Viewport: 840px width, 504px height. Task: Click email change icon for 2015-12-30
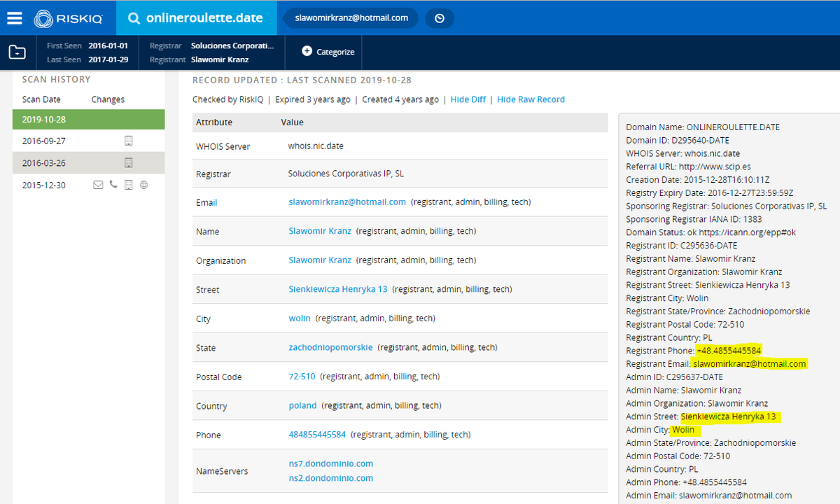pyautogui.click(x=98, y=185)
